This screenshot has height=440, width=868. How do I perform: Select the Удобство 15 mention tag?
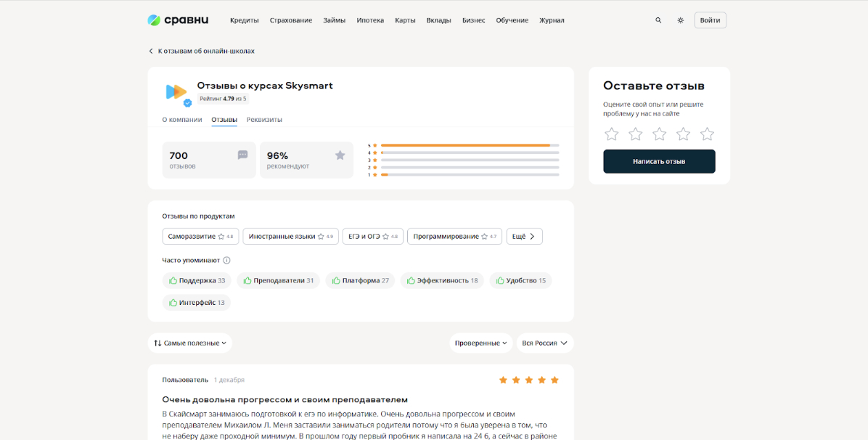click(x=521, y=280)
